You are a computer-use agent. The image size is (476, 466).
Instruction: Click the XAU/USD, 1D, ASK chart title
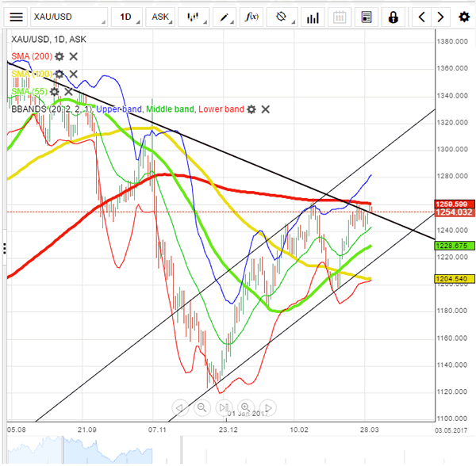[x=48, y=39]
